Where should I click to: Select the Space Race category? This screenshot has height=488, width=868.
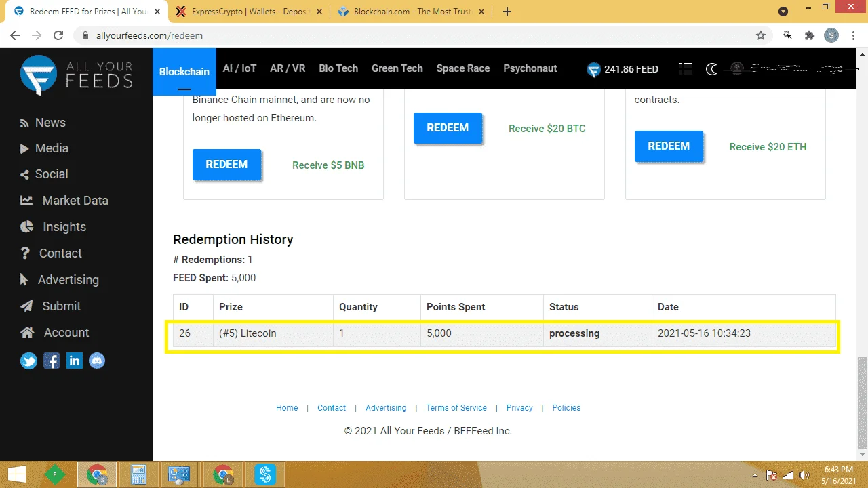click(463, 68)
